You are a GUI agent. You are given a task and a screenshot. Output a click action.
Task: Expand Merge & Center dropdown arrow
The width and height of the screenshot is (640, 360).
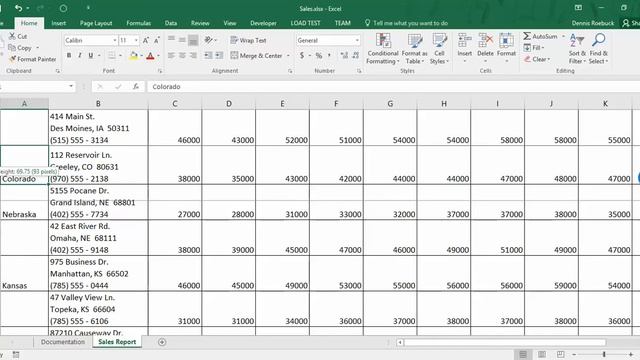(288, 56)
